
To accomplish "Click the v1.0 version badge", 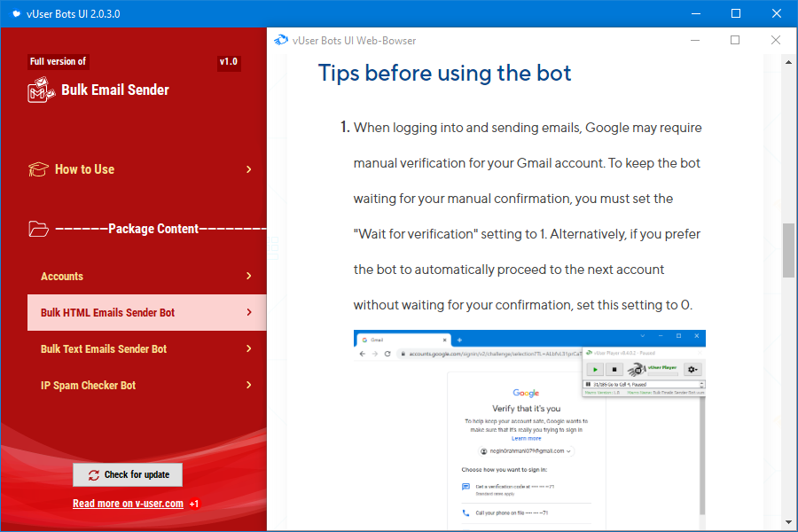I will coord(229,61).
